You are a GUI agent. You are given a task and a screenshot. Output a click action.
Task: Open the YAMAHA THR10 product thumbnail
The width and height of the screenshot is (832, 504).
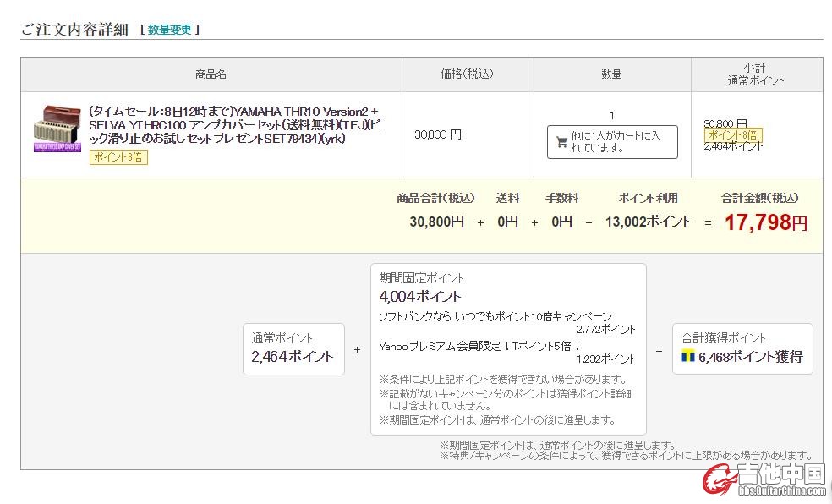click(x=57, y=129)
